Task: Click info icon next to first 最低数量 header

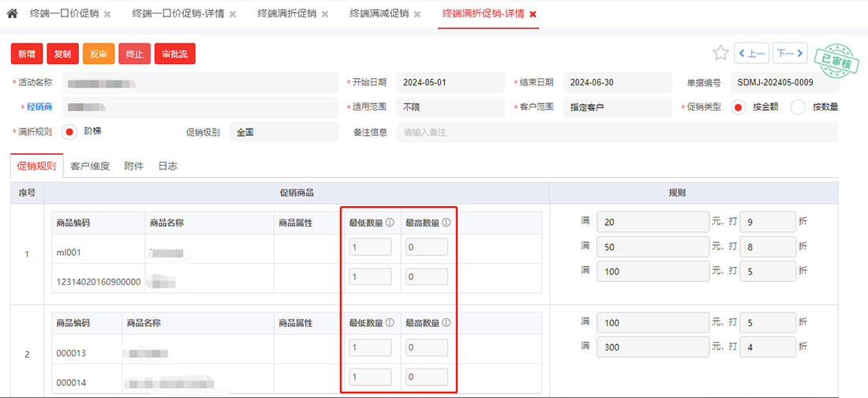Action: pyautogui.click(x=390, y=223)
